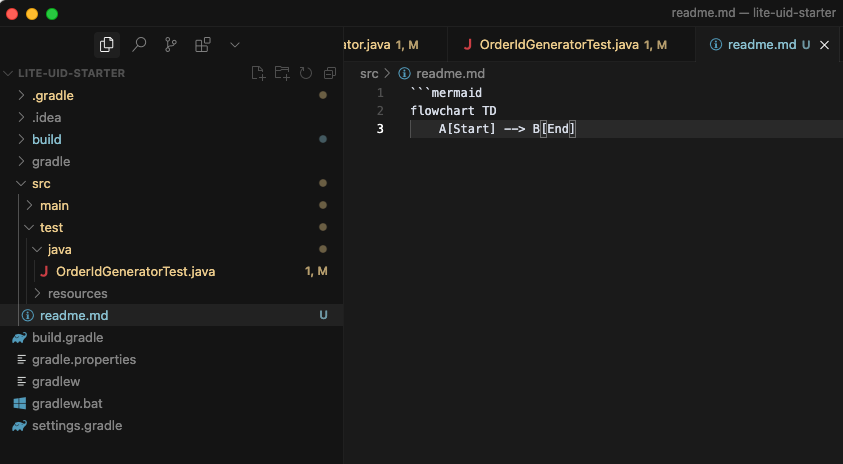
Task: Show additional views dropdown chevron
Action: click(x=235, y=45)
